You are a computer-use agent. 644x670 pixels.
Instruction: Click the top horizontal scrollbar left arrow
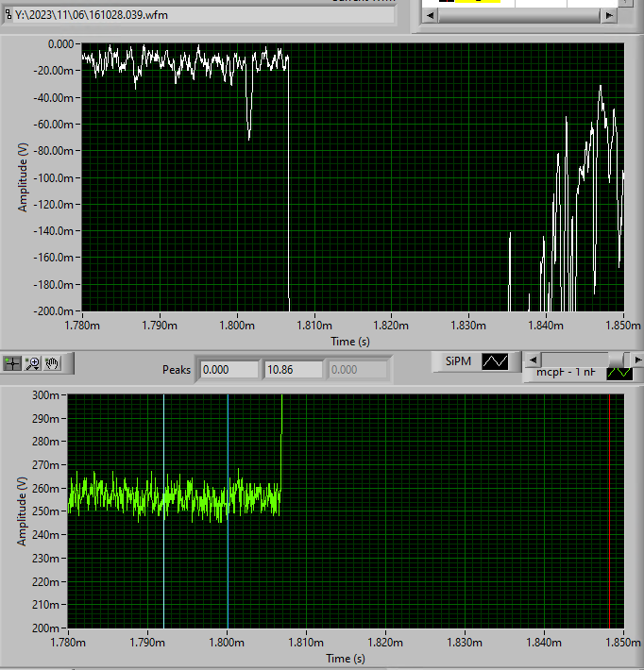coord(430,15)
